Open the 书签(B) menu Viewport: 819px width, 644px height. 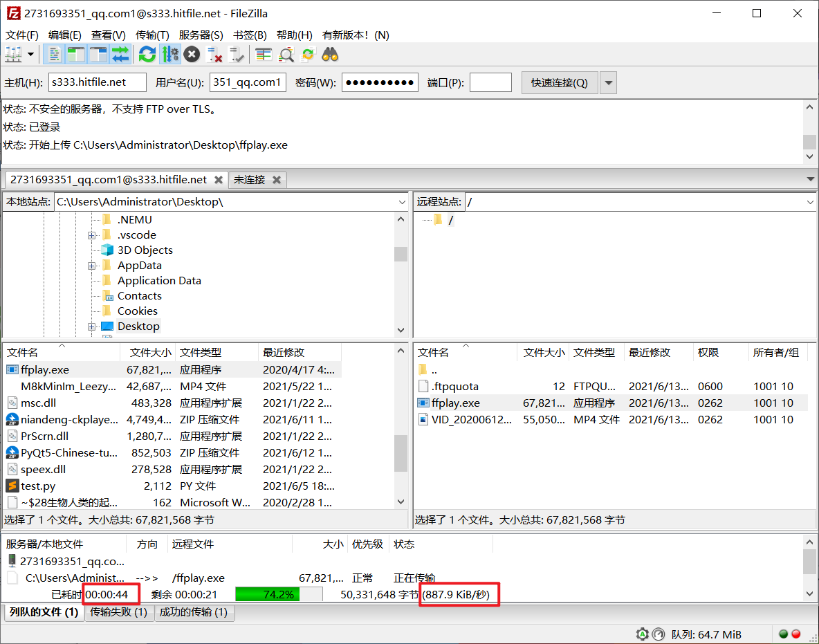(x=250, y=35)
